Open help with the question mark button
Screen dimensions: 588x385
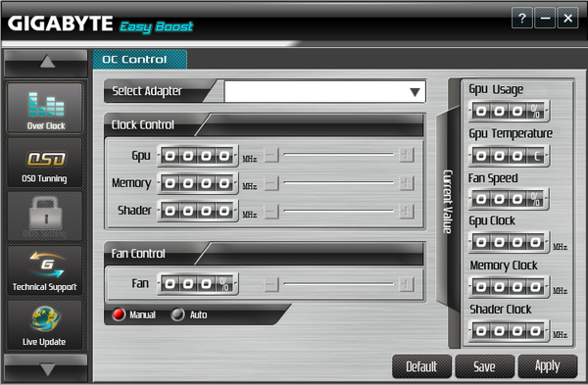coord(522,18)
